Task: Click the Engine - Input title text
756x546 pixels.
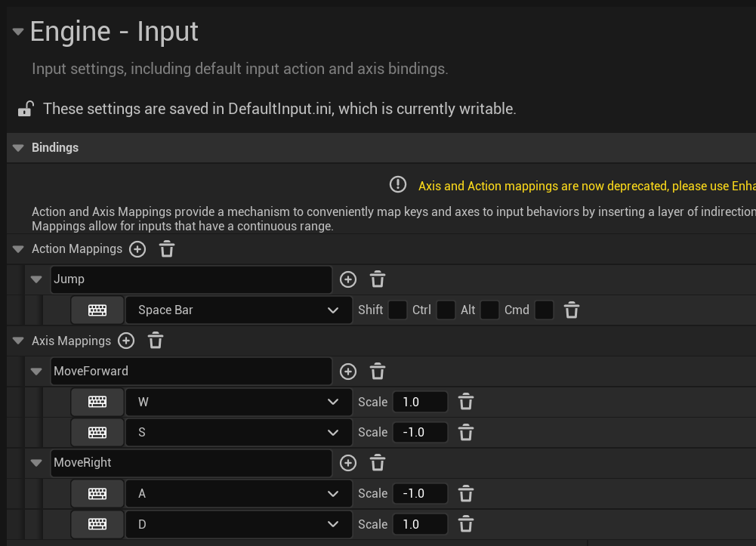Action: coord(114,32)
